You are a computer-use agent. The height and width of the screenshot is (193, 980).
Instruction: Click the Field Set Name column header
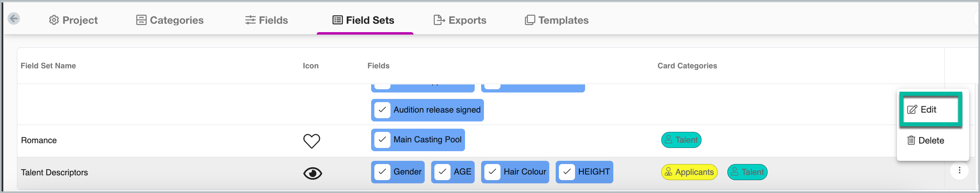click(48, 66)
